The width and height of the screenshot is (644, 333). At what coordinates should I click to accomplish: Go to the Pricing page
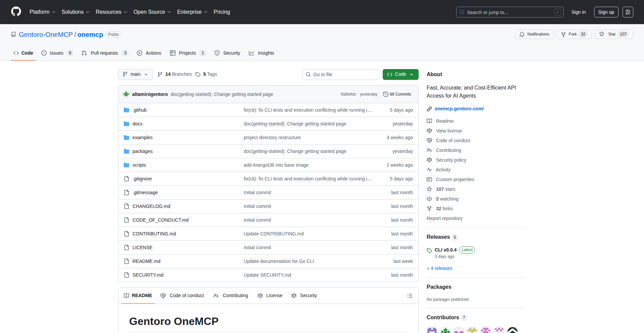pos(222,12)
